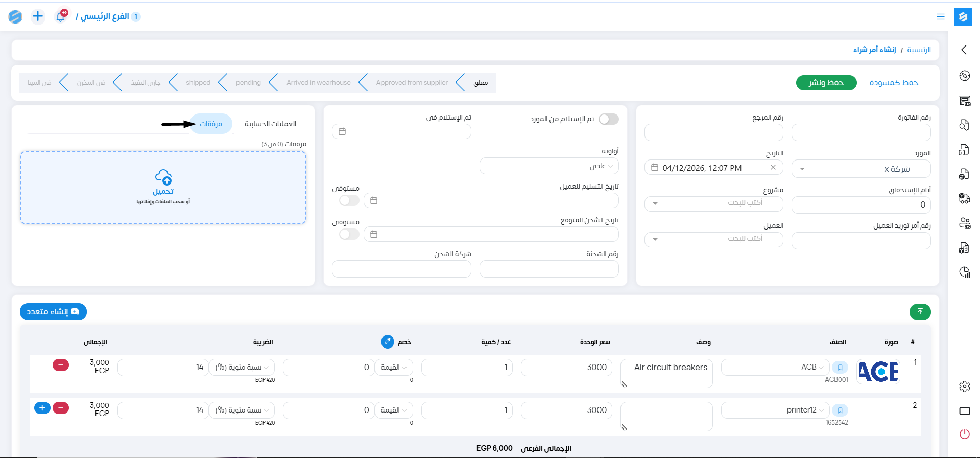Click the invoice number input field
Viewport: 980px width, 458px height.
(x=861, y=133)
